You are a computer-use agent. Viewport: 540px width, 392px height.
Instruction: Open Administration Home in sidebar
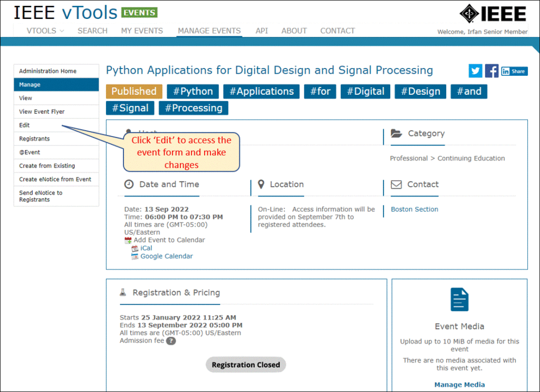[56, 71]
